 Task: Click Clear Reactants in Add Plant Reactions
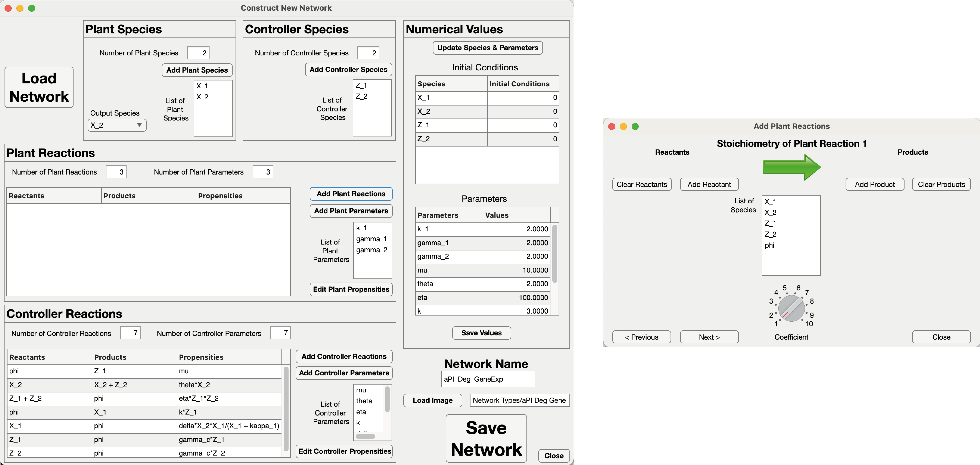(x=642, y=185)
